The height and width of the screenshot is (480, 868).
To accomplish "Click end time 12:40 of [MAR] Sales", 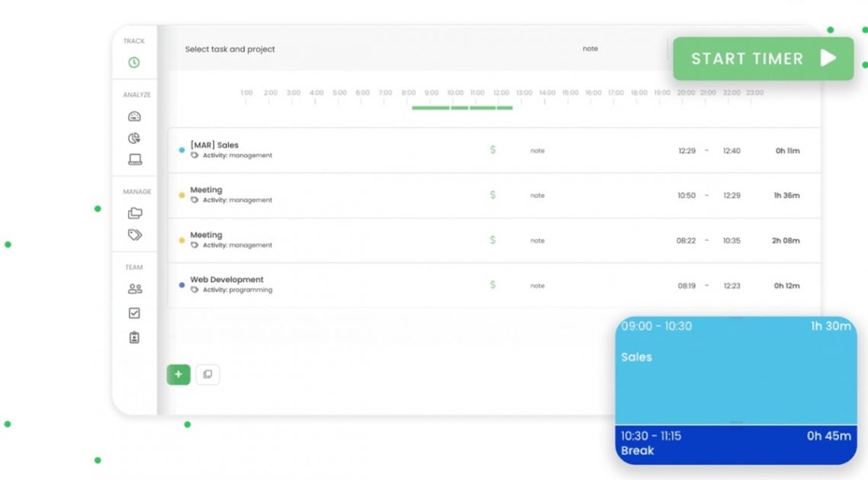I will tap(732, 151).
